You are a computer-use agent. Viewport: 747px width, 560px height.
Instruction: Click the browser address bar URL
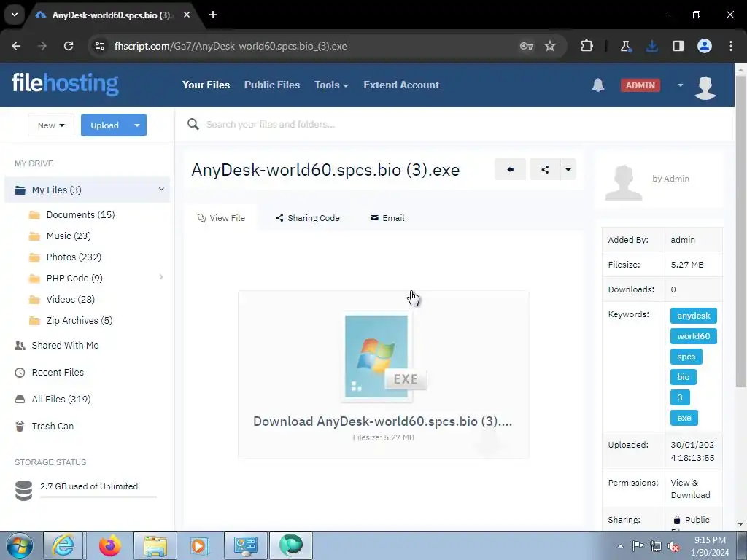click(x=231, y=46)
